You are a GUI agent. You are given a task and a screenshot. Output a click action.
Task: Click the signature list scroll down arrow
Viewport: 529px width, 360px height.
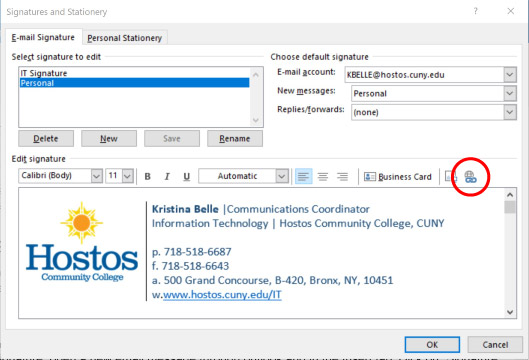256,120
